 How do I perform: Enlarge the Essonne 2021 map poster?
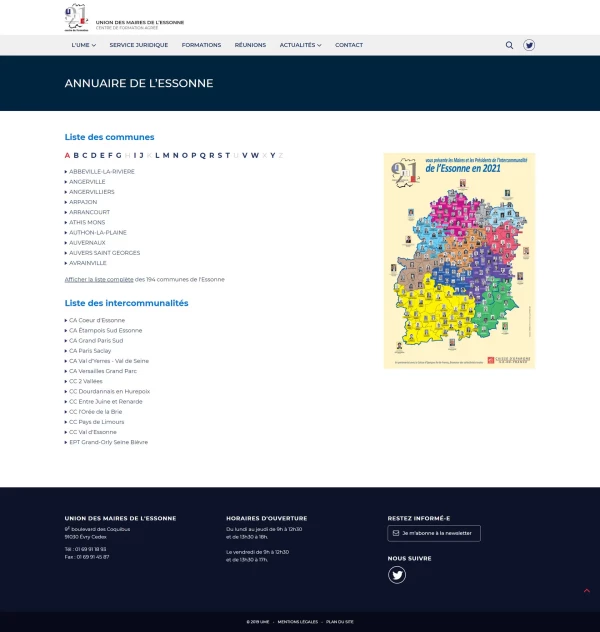click(x=459, y=260)
